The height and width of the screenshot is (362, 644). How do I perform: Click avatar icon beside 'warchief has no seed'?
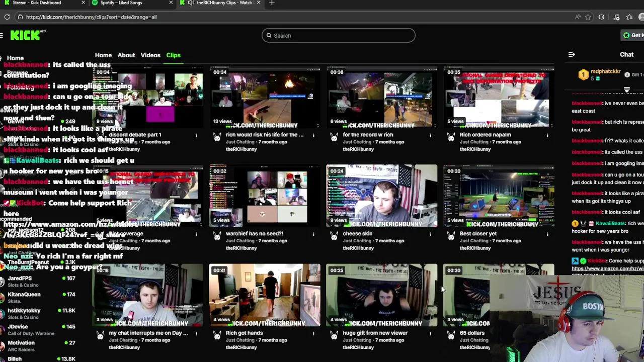(217, 236)
